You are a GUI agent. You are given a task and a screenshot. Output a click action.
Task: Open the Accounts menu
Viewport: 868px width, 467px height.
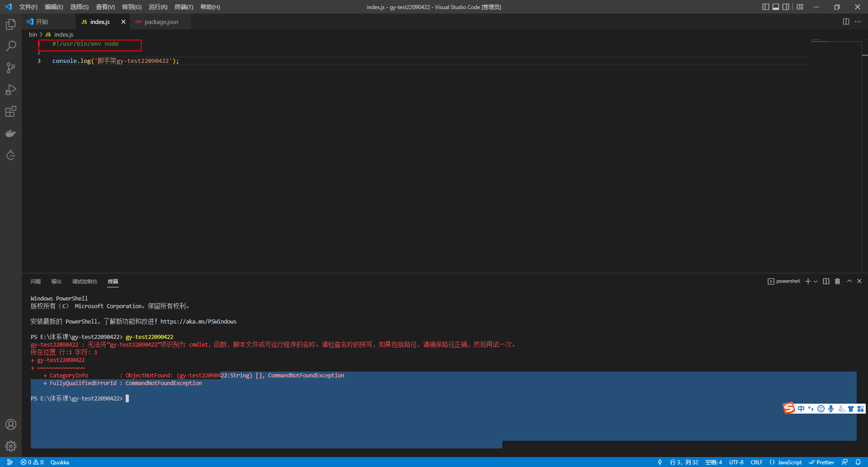point(11,424)
